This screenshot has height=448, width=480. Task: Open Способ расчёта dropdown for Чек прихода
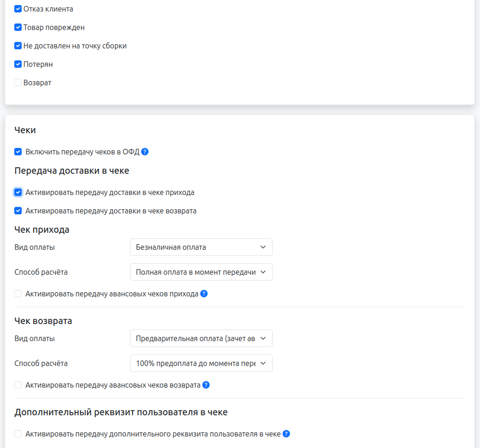click(201, 272)
